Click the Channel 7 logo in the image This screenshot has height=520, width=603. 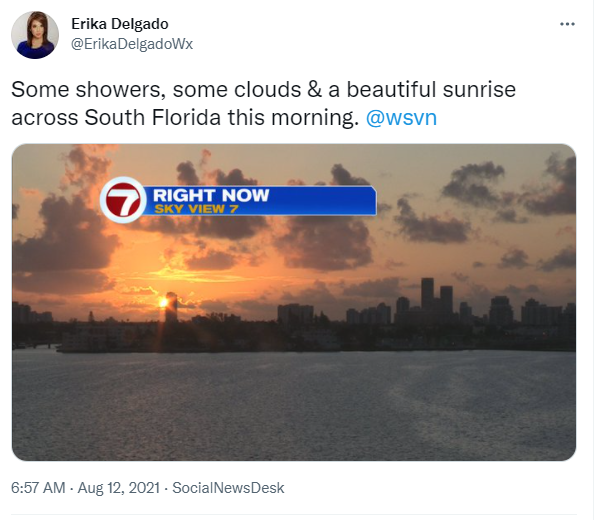click(123, 200)
